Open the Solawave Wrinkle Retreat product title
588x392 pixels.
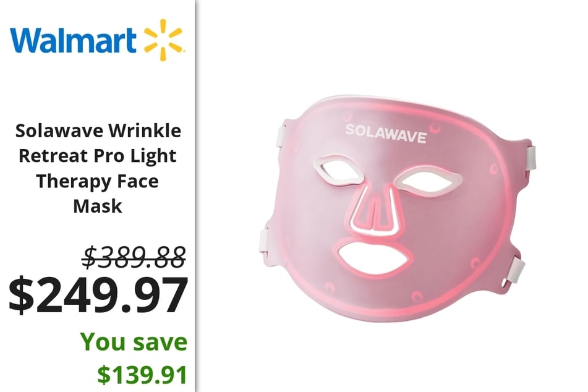click(98, 168)
